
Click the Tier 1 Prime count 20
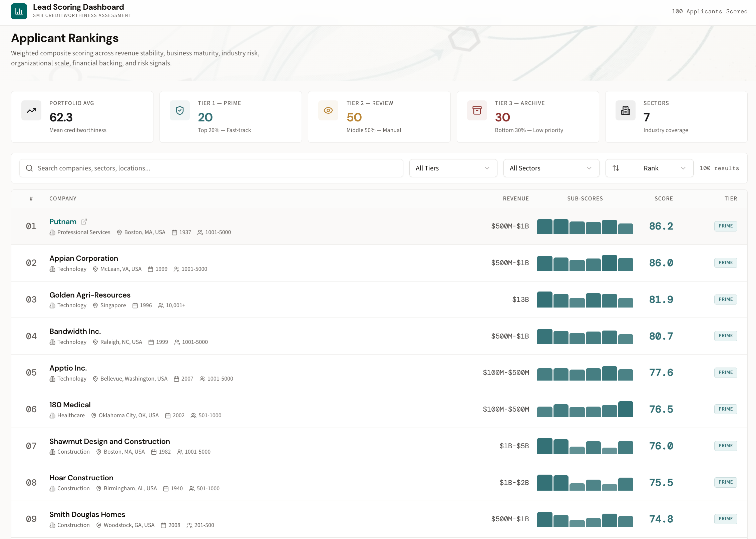tap(205, 117)
